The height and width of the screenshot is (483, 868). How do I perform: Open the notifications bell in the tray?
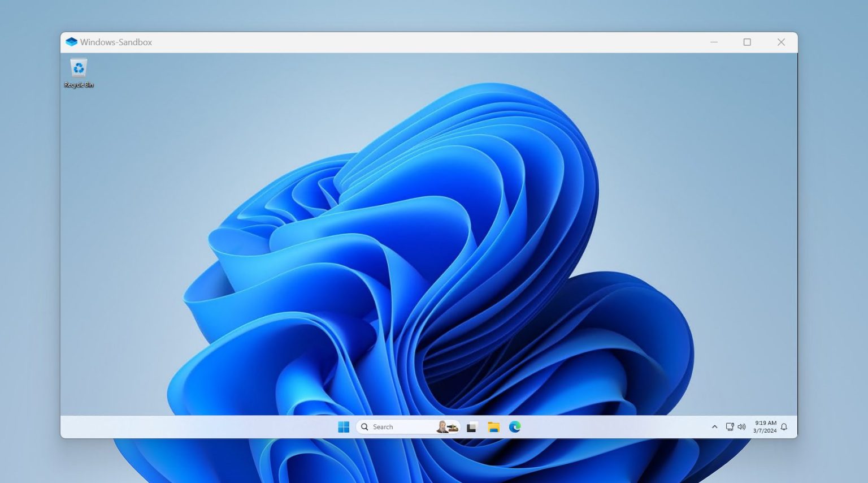[x=783, y=427]
